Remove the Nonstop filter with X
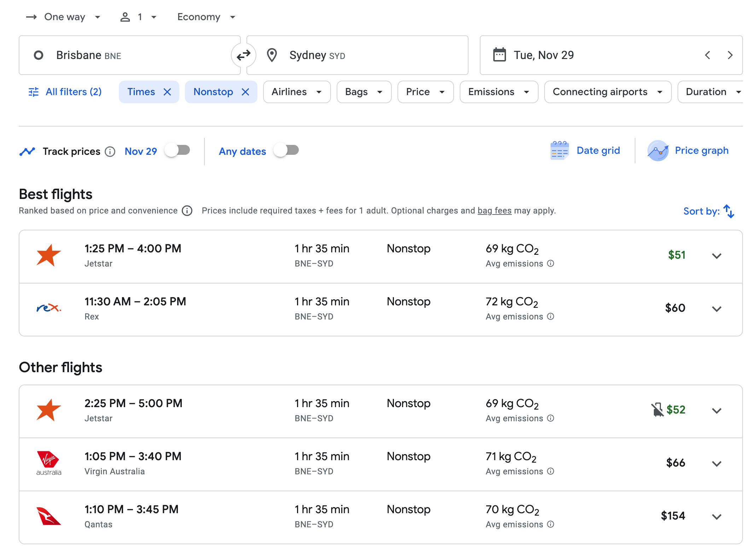The image size is (756, 557). pyautogui.click(x=245, y=92)
